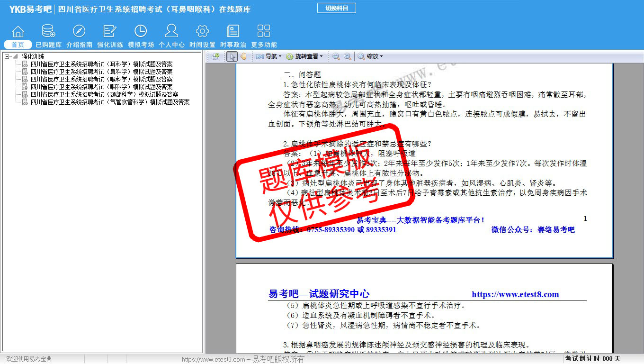This screenshot has height=364, width=644.
Task: Select the arrow pointer tool
Action: pos(232,56)
